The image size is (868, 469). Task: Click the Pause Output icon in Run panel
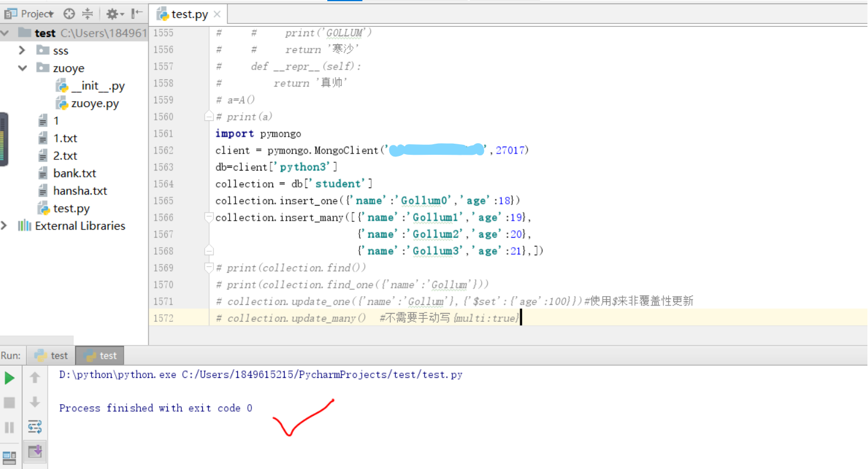pyautogui.click(x=10, y=426)
